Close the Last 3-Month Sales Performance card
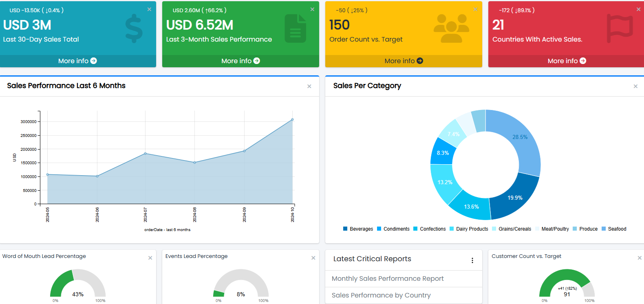Screen dimensions: 644x304 (x=312, y=9)
